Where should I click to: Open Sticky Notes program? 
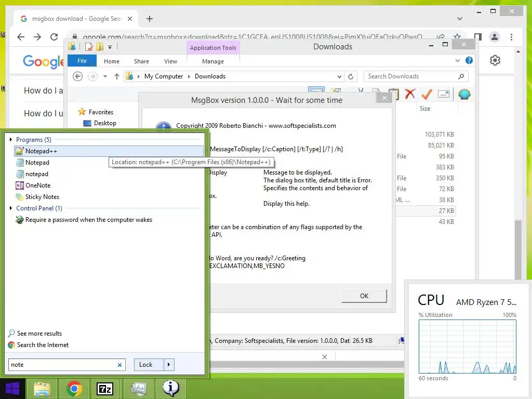pos(37,197)
